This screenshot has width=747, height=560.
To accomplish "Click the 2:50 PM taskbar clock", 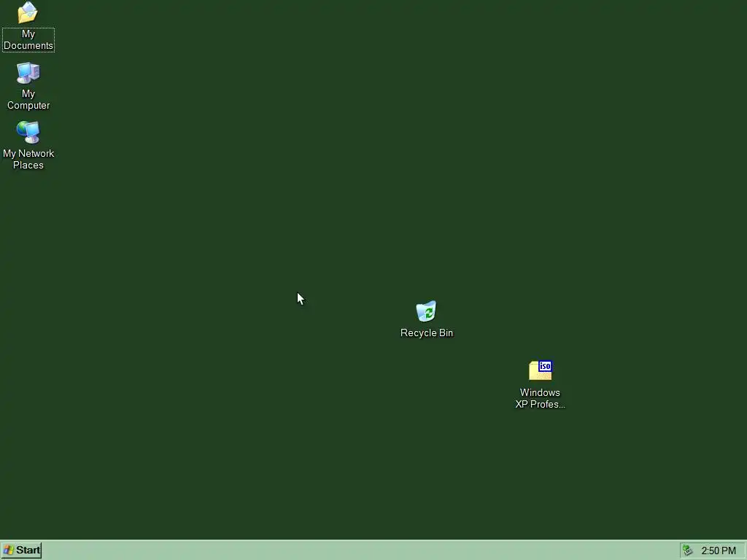I will 719,551.
